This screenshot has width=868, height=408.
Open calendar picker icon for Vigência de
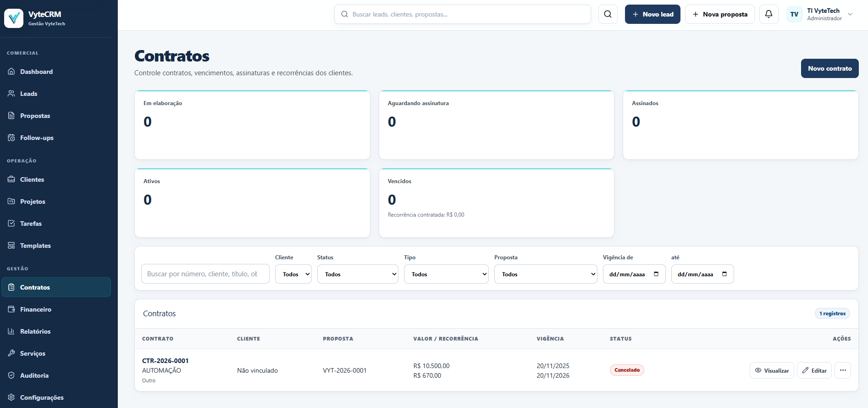656,274
